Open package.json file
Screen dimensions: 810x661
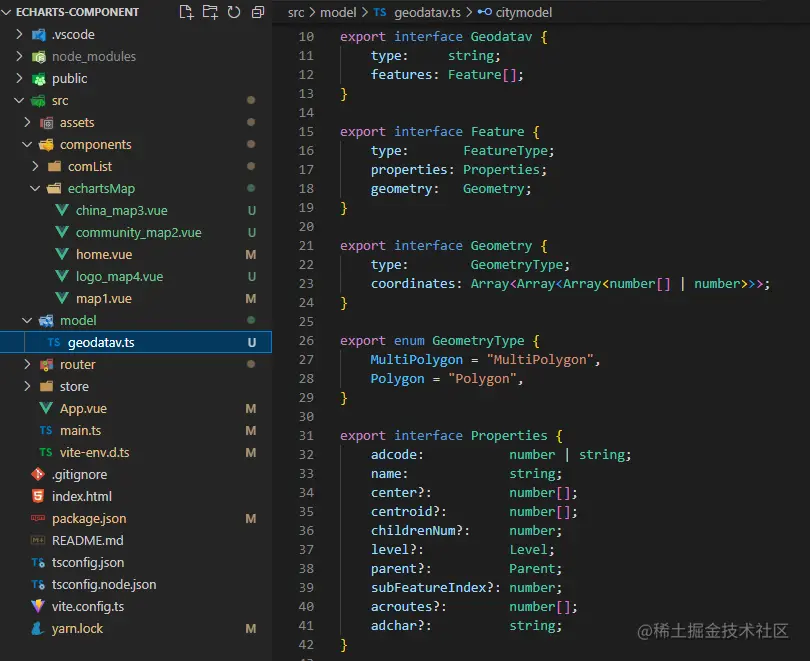(89, 518)
